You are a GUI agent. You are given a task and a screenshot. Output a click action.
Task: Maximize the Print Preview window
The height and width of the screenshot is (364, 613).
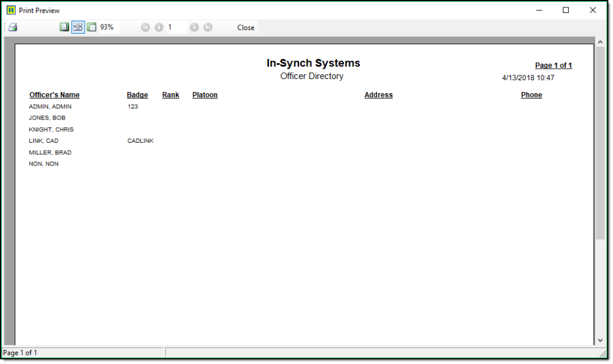(566, 10)
